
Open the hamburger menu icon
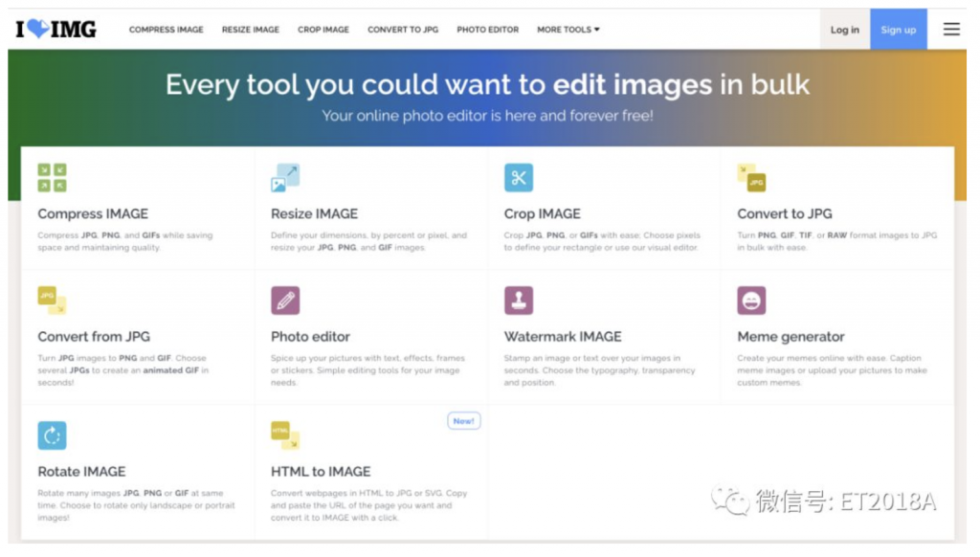point(951,30)
